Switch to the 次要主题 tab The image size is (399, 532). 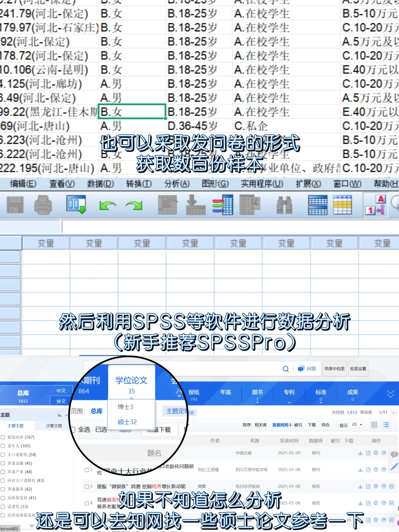[x=54, y=426]
